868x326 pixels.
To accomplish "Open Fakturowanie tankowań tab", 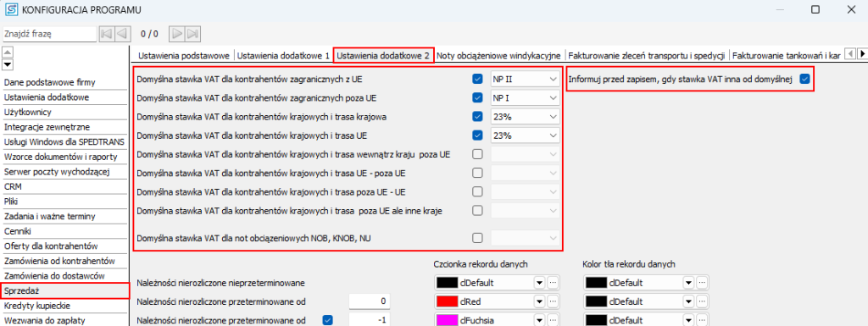I will pyautogui.click(x=787, y=56).
